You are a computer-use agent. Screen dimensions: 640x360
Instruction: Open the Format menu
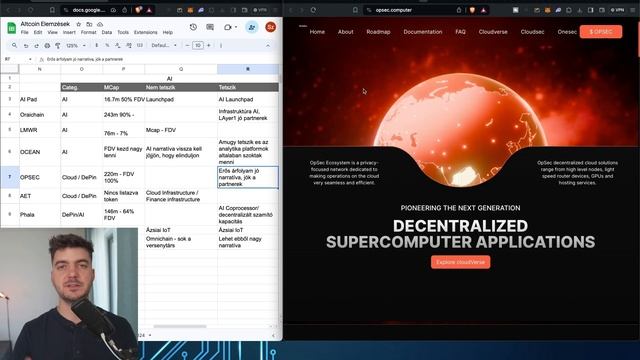point(89,32)
